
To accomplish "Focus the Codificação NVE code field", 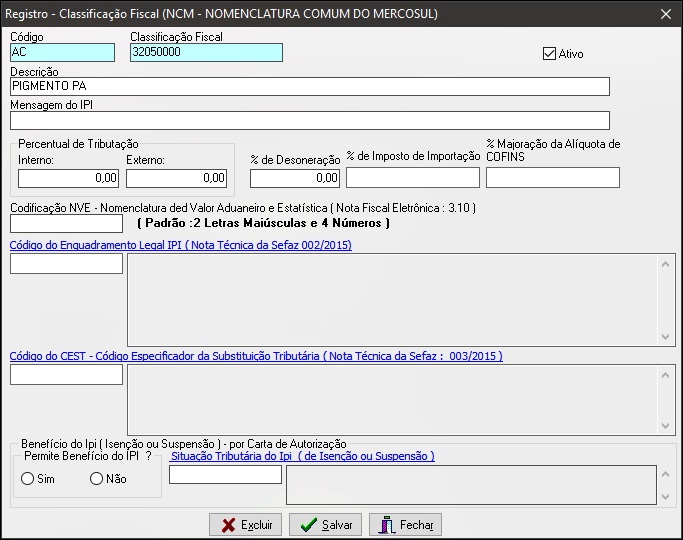I will tap(66, 224).
